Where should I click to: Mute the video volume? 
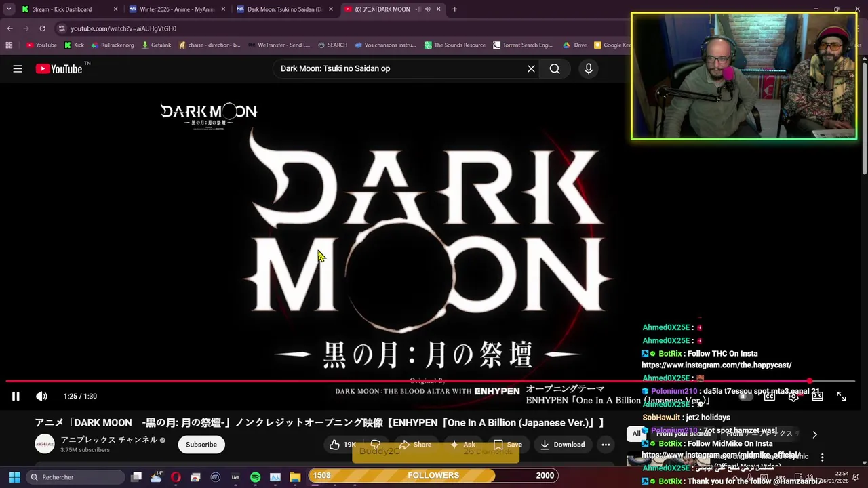point(41,396)
